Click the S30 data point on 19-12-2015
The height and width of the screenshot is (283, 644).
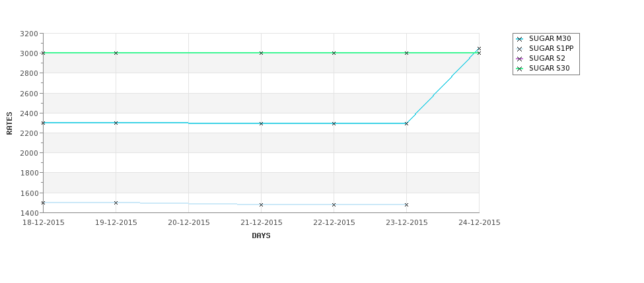point(116,53)
